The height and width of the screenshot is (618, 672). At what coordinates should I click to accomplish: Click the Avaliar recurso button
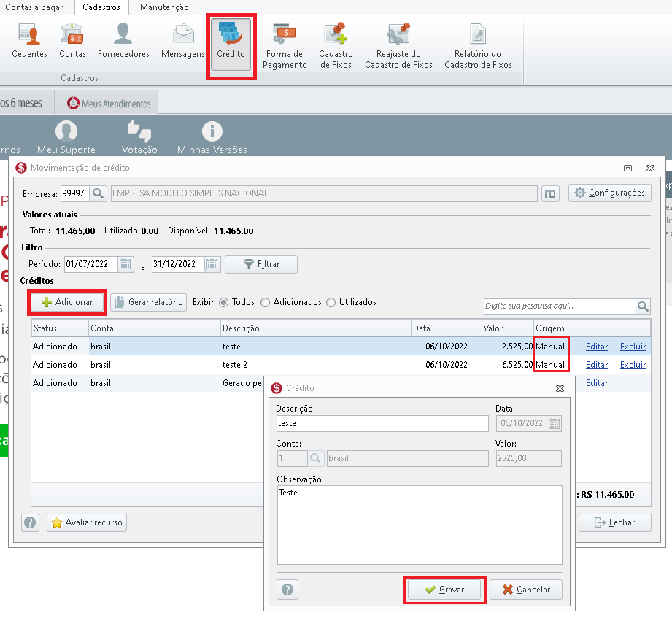coord(87,522)
